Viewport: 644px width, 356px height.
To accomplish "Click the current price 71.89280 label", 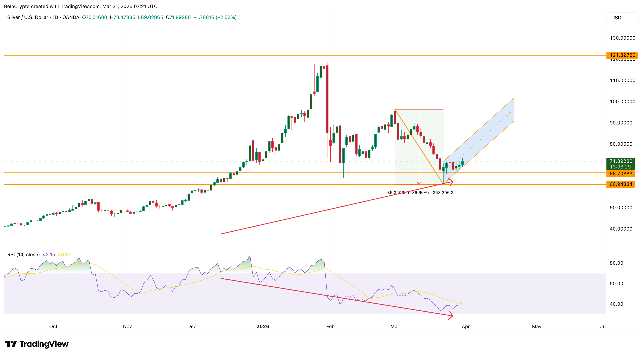I will pyautogui.click(x=621, y=161).
